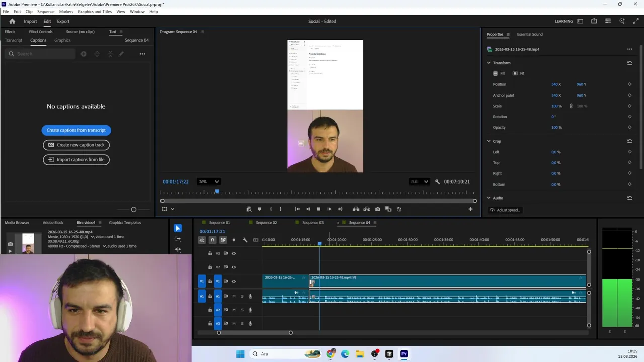
Task: Toggle V3 track output eye
Action: coord(234,253)
